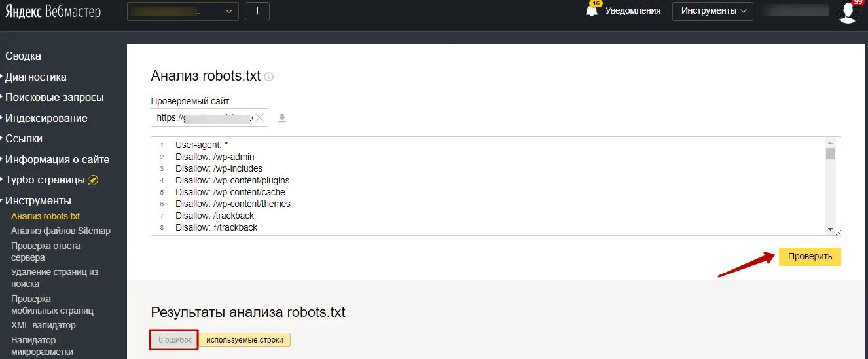Open Удаление страниц из поиска tool
Image resolution: width=868 pixels, height=359 pixels.
54,278
